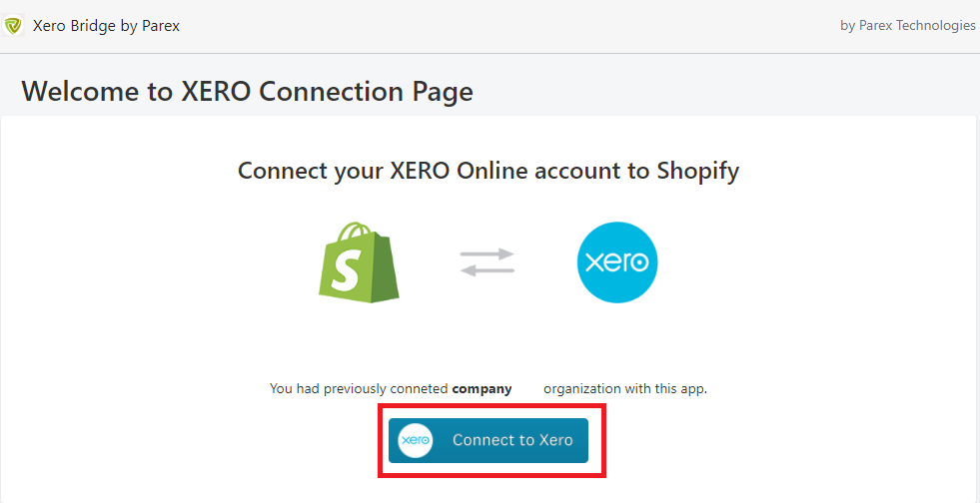
Task: Open the by Parex Technologies link
Action: [907, 26]
